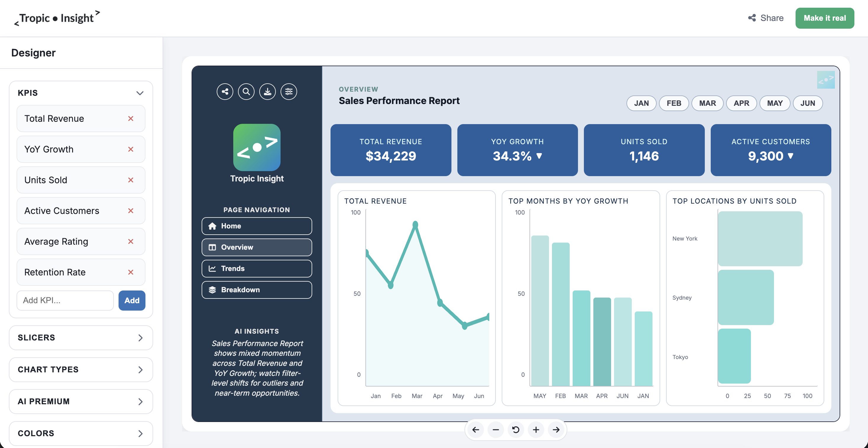
Task: Open Breakdown from page navigation
Action: (x=256, y=290)
